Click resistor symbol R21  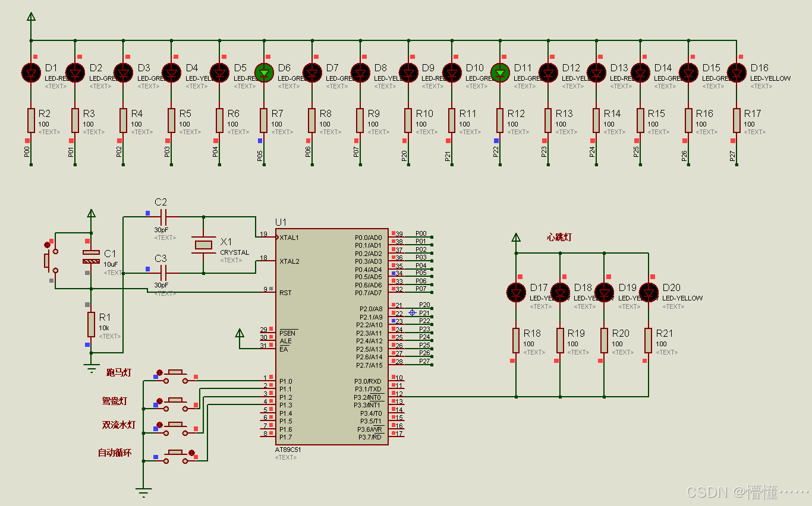click(649, 340)
